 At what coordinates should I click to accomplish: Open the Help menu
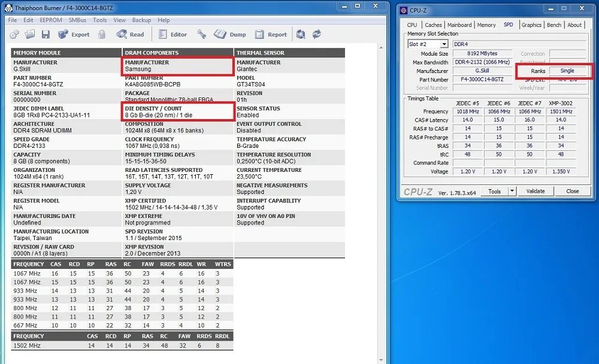click(x=164, y=20)
